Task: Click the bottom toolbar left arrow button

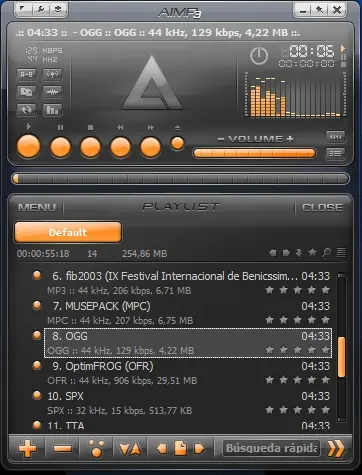Action: click(x=162, y=449)
